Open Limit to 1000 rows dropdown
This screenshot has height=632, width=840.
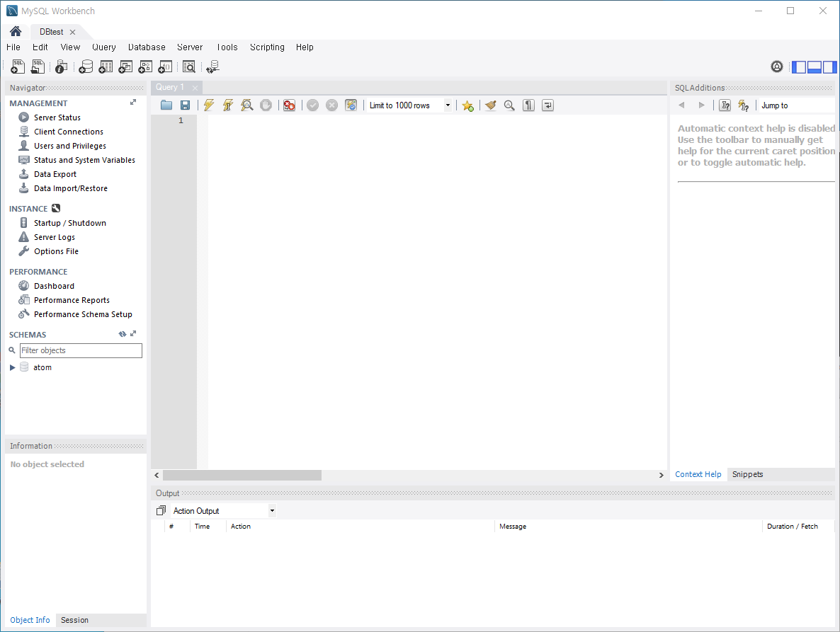pyautogui.click(x=448, y=105)
